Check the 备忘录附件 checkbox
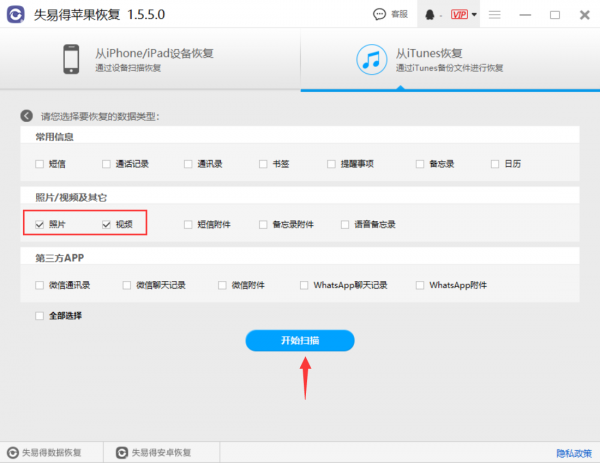600x463 pixels. [x=263, y=224]
